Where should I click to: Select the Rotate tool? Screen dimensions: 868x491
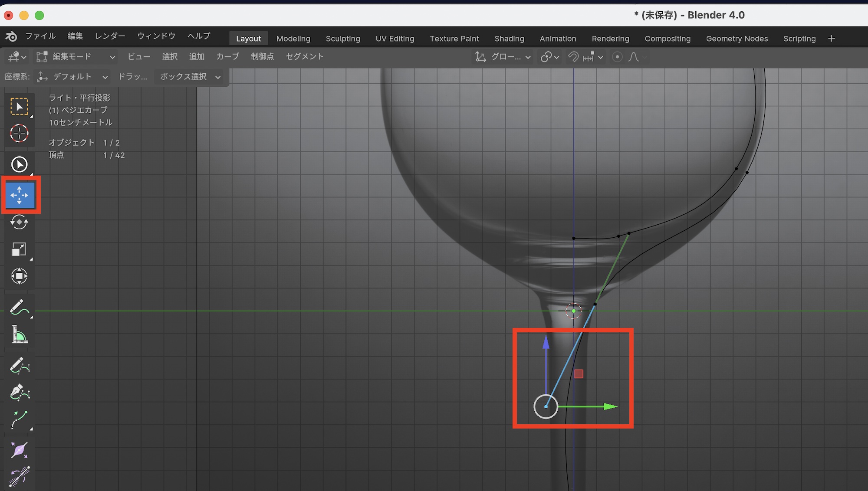coord(19,222)
